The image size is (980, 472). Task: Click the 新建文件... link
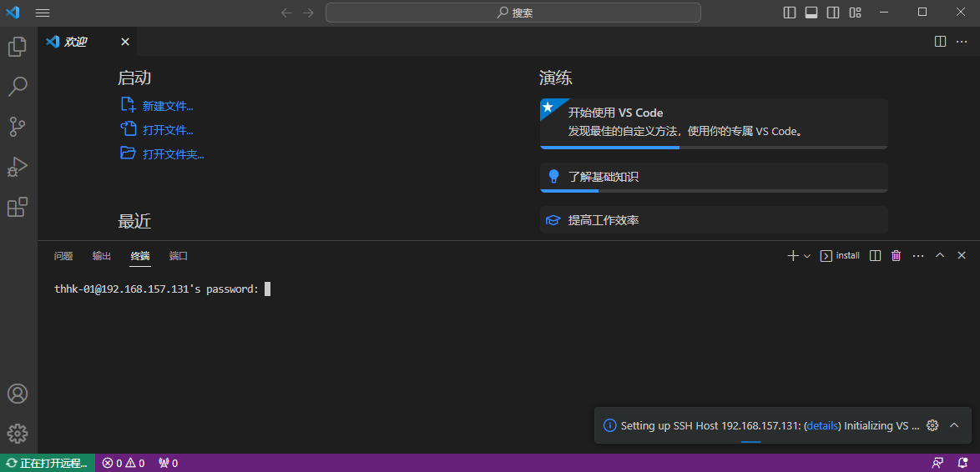tap(168, 106)
